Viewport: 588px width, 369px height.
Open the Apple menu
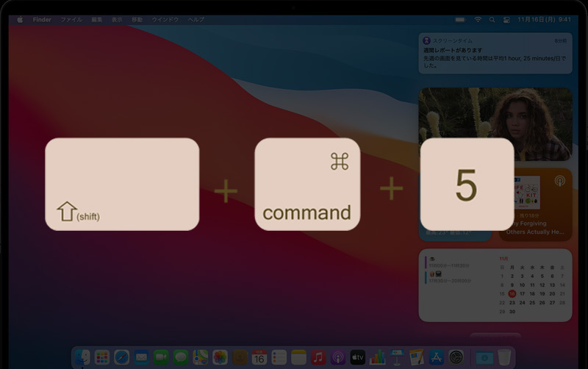20,19
